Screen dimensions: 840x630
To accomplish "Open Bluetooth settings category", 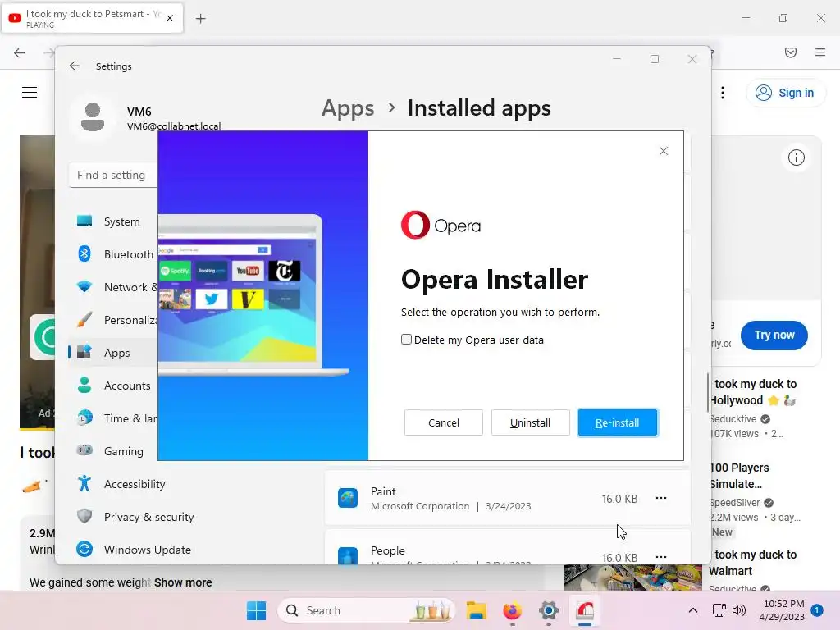I will click(x=113, y=254).
